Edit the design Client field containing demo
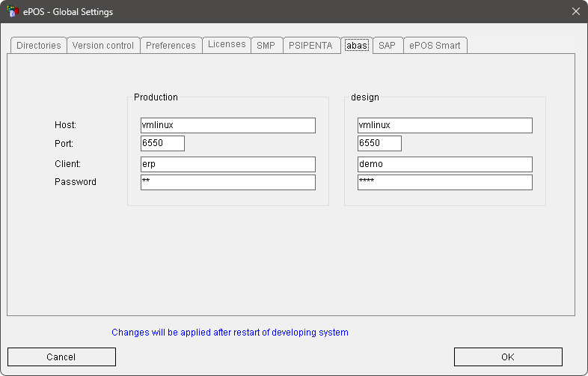Screen dimensions: 588x376 coord(444,164)
